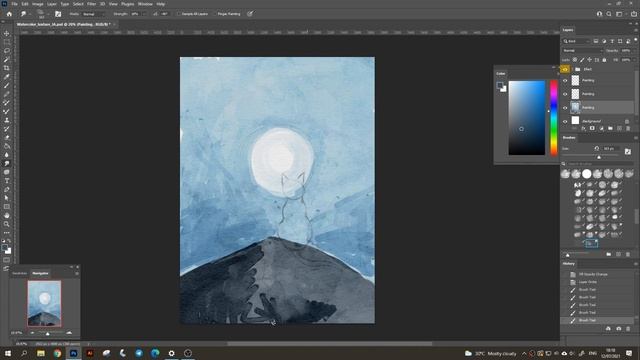
Task: Select the Hand tool
Action: (x=7, y=215)
